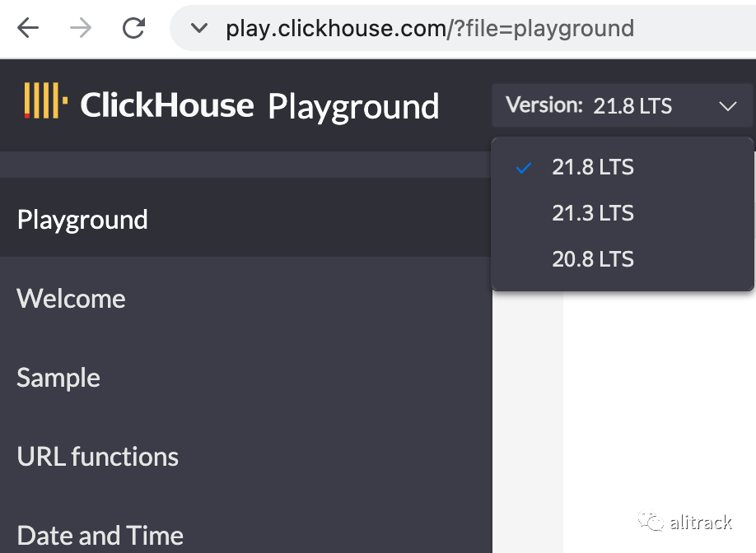756x553 pixels.
Task: Collapse the version list by clicking the chevron
Action: (727, 105)
